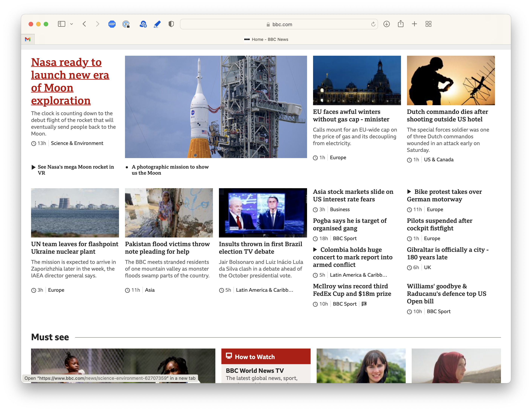The height and width of the screenshot is (411, 532).
Task: Go back to previous page
Action: (x=84, y=24)
